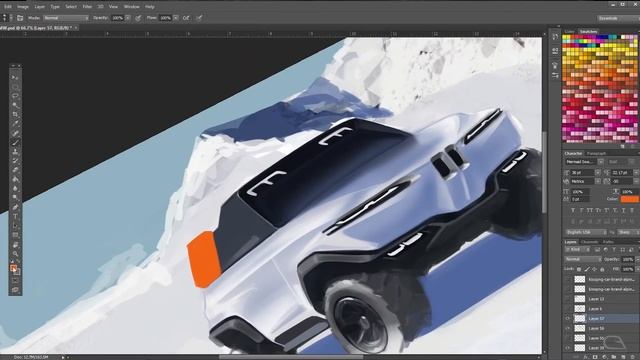Screen dimensions: 640x360
Task: Select the Zoom tool
Action: point(15,253)
